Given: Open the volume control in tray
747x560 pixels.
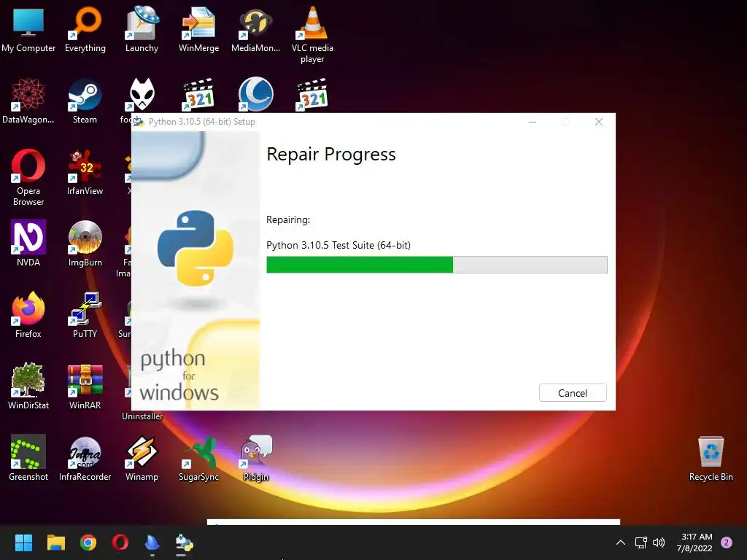Looking at the screenshot, I should [x=659, y=542].
